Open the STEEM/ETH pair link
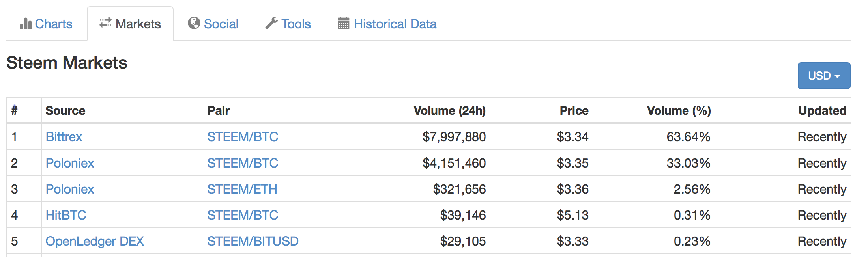This screenshot has width=868, height=257. 242,189
